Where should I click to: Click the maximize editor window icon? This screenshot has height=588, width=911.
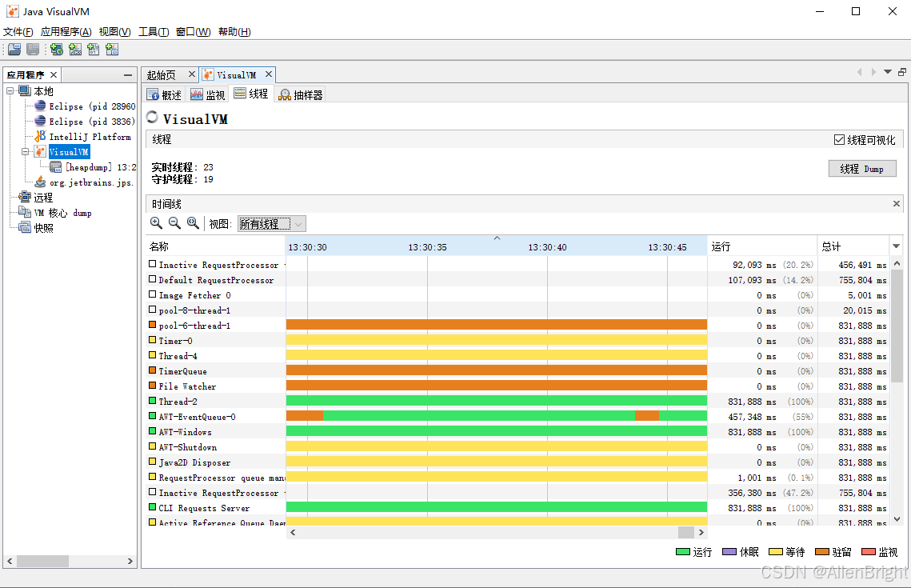(x=901, y=72)
